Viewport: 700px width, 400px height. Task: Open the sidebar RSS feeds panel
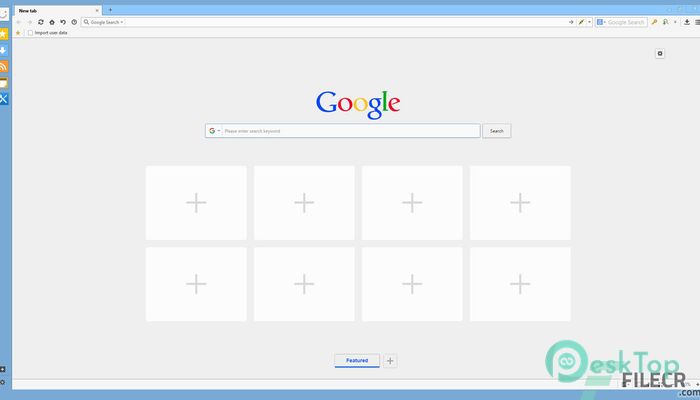(4, 67)
